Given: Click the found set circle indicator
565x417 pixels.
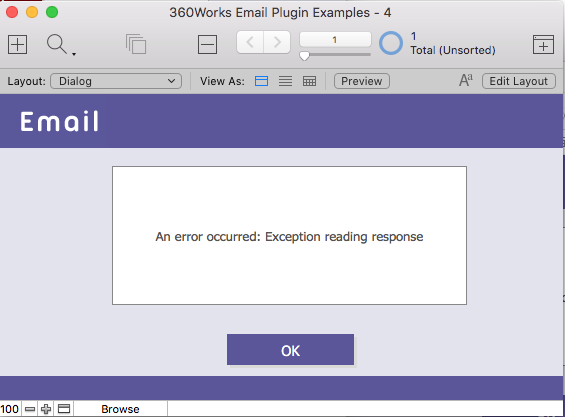Looking at the screenshot, I should [x=391, y=43].
